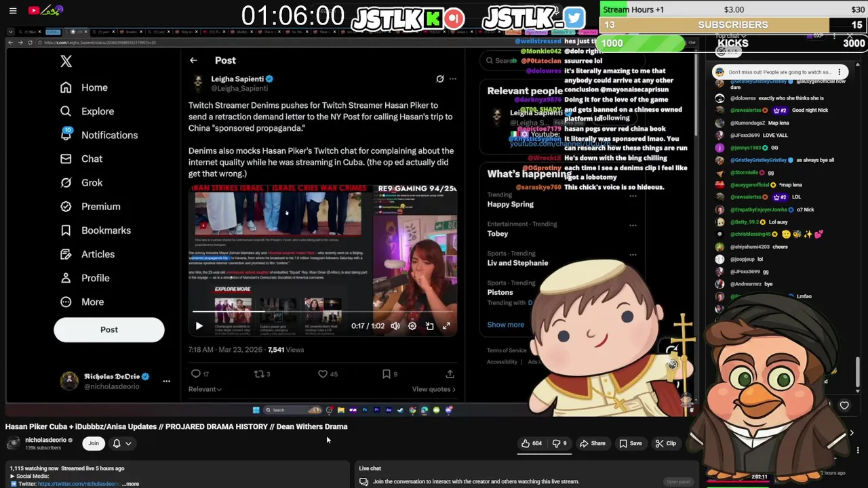The width and height of the screenshot is (868, 488).
Task: Open Terms of Service link
Action: (507, 350)
